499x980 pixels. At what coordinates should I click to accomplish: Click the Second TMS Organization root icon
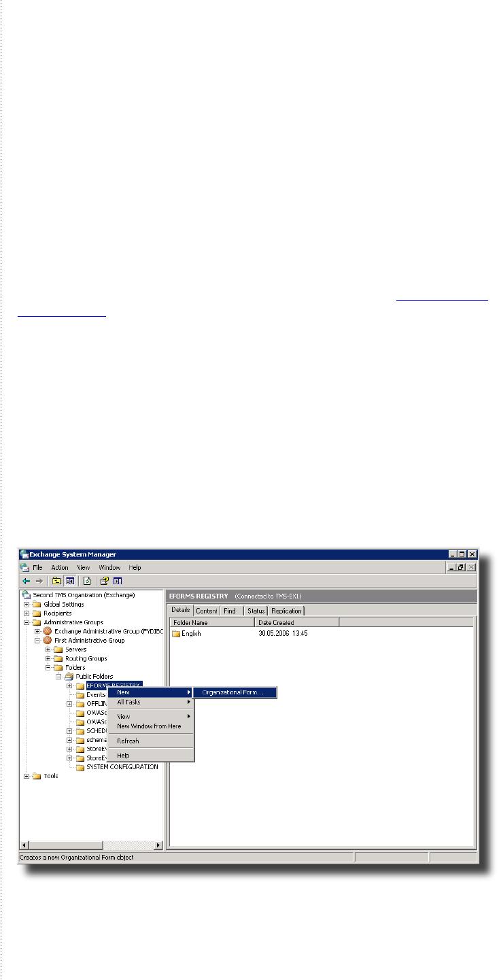(x=27, y=595)
